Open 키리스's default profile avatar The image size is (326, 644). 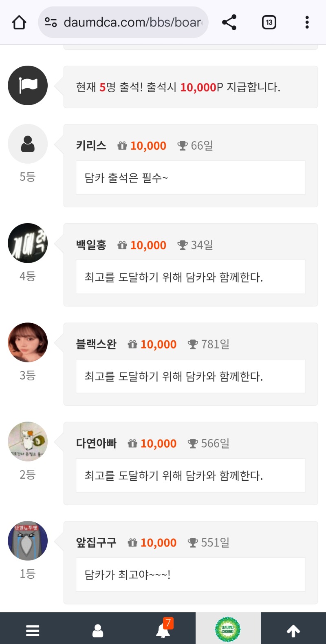coord(28,144)
